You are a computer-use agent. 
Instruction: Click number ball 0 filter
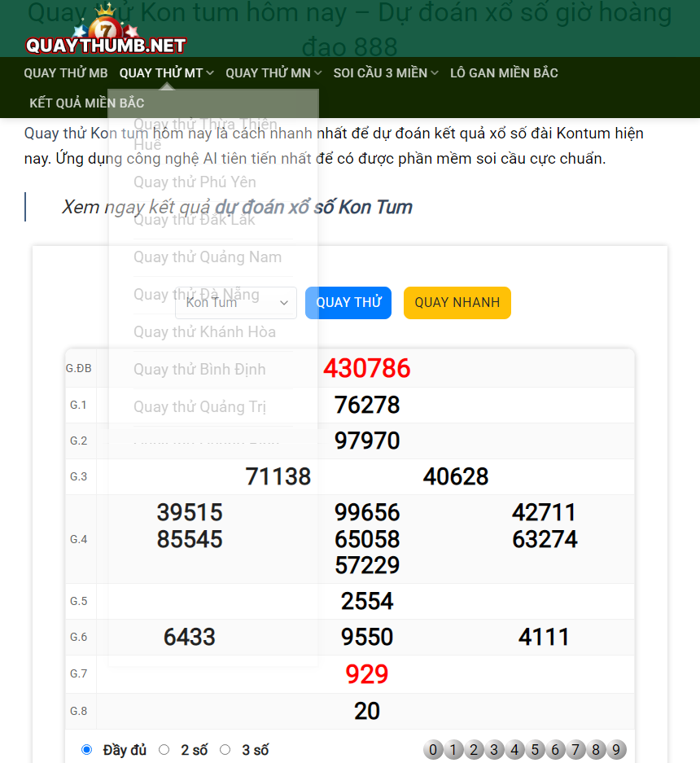(x=433, y=750)
